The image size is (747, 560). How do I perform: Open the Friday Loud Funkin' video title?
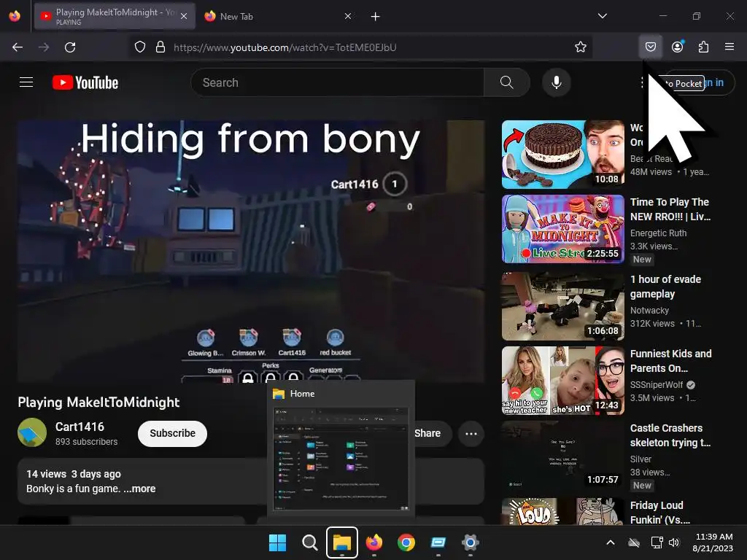[660, 513]
